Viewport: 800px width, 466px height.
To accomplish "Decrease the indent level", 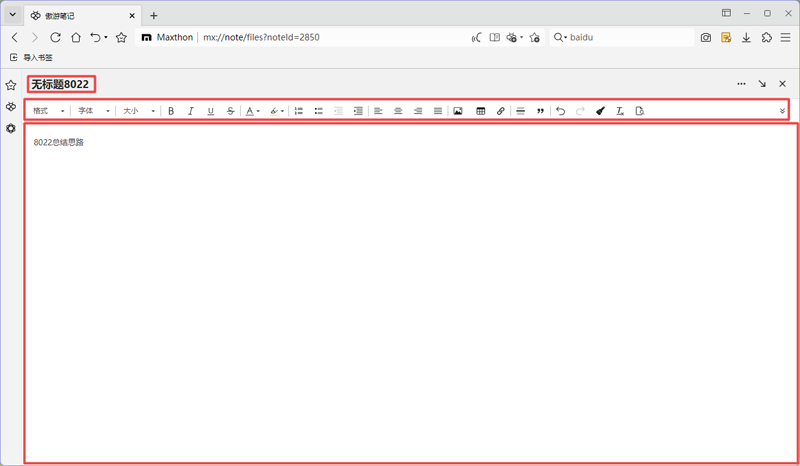I will [338, 111].
